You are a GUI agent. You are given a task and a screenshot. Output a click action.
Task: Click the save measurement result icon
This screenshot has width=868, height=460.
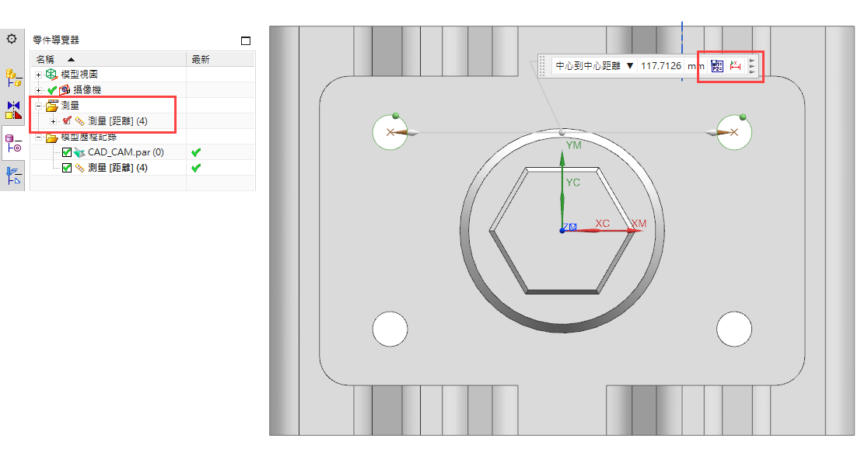[717, 67]
